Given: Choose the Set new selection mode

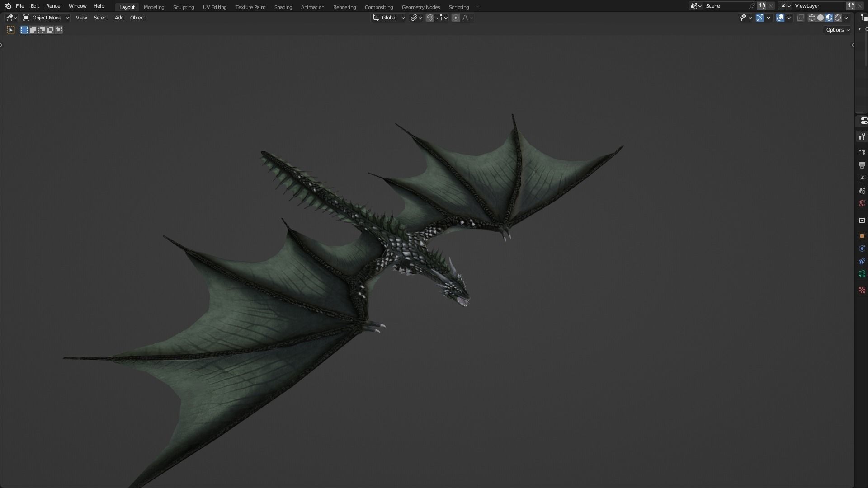Looking at the screenshot, I should click(x=24, y=30).
